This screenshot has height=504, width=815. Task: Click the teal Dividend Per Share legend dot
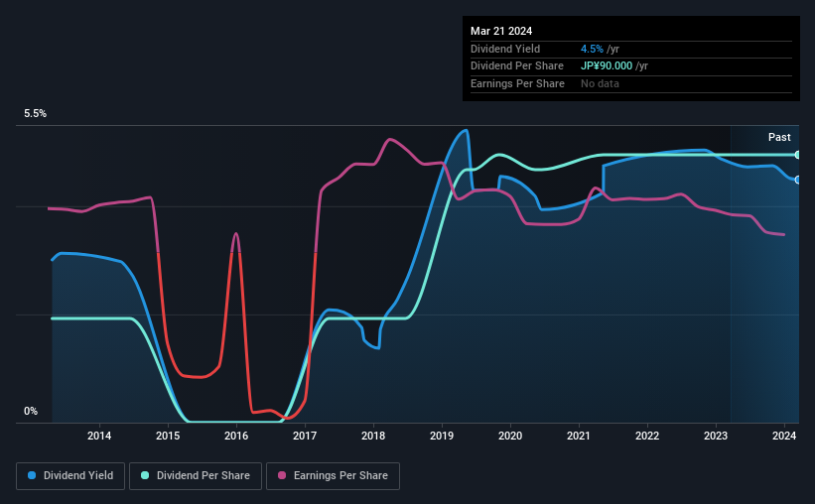tap(145, 475)
